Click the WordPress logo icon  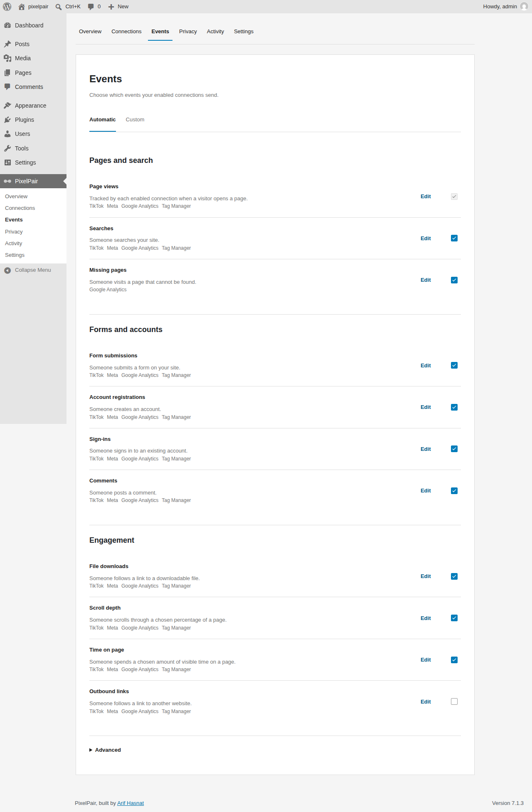pyautogui.click(x=7, y=7)
